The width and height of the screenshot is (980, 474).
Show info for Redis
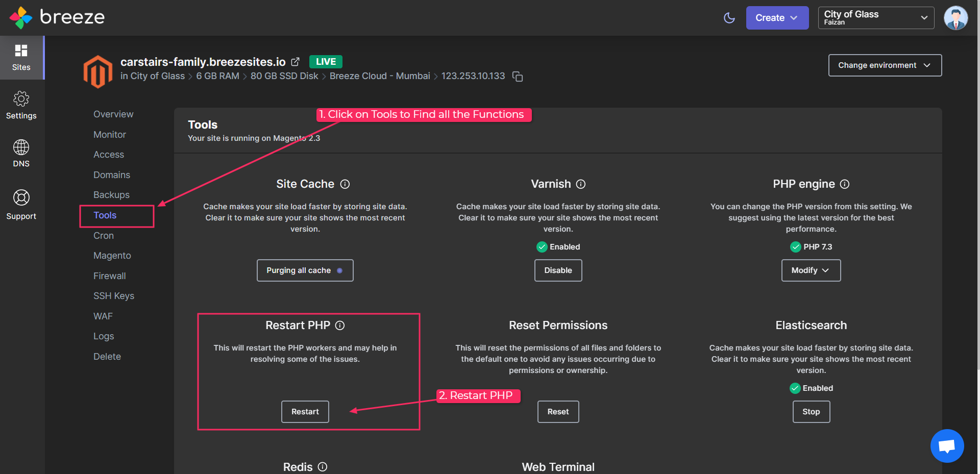coord(323,467)
